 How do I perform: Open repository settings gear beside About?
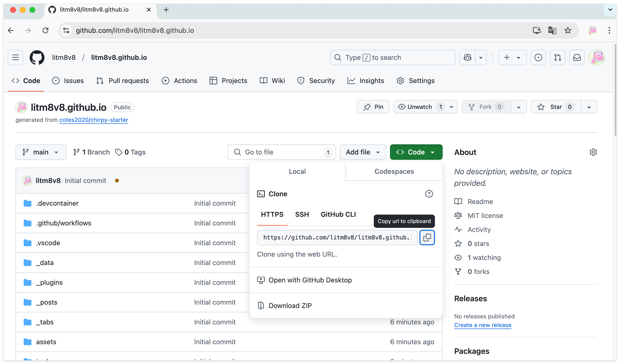click(593, 152)
